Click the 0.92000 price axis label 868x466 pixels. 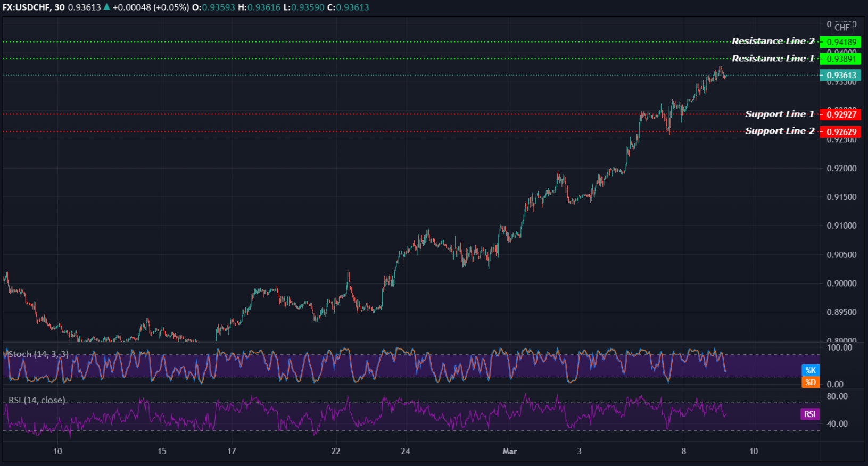pyautogui.click(x=841, y=168)
